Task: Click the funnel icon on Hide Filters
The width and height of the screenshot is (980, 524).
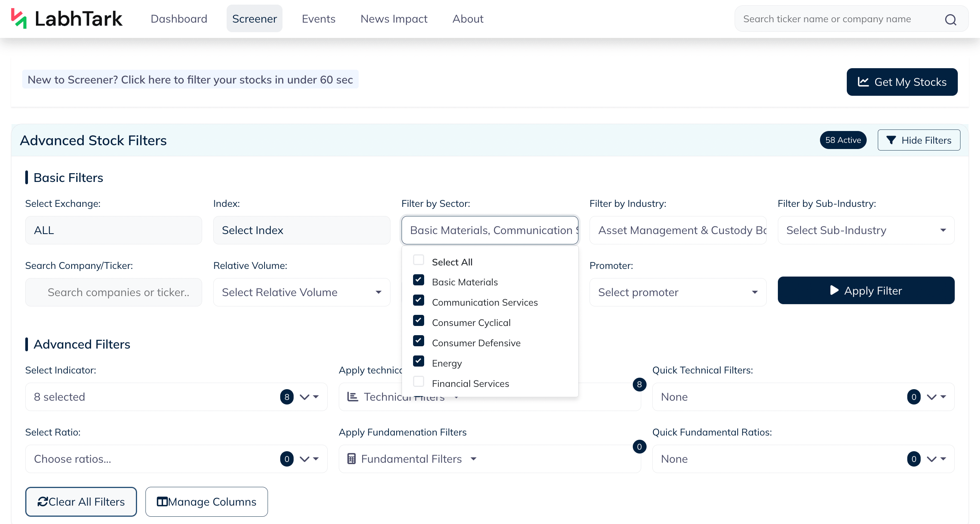Action: (891, 140)
